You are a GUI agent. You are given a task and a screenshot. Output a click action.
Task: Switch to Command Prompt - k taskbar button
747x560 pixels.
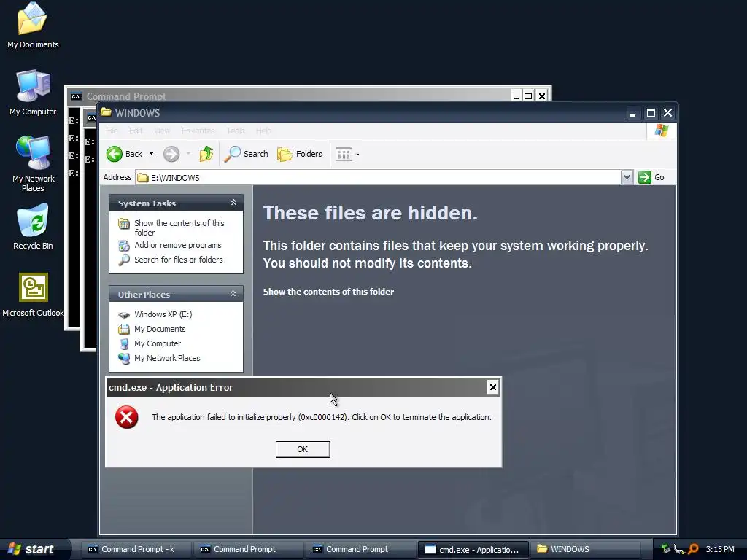tap(135, 549)
